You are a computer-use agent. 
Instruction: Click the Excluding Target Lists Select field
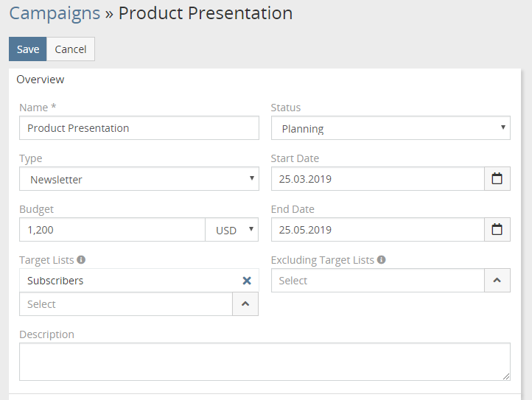[377, 281]
